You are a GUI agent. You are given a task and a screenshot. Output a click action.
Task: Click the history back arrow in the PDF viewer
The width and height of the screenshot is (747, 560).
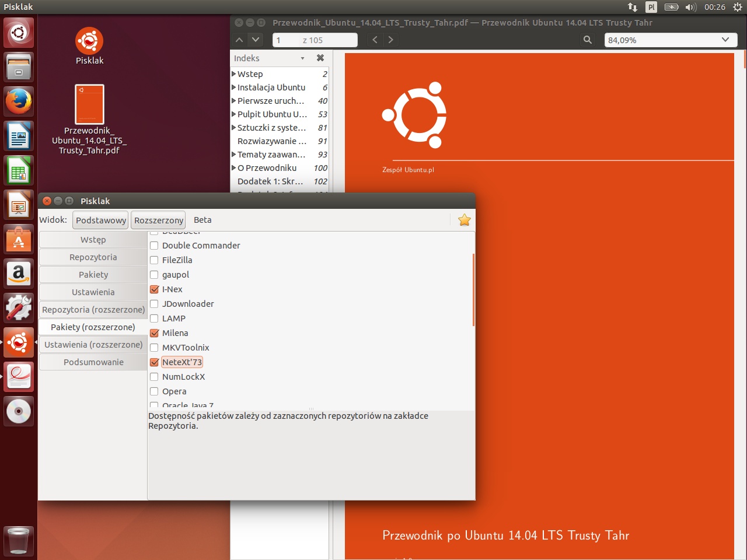click(375, 40)
